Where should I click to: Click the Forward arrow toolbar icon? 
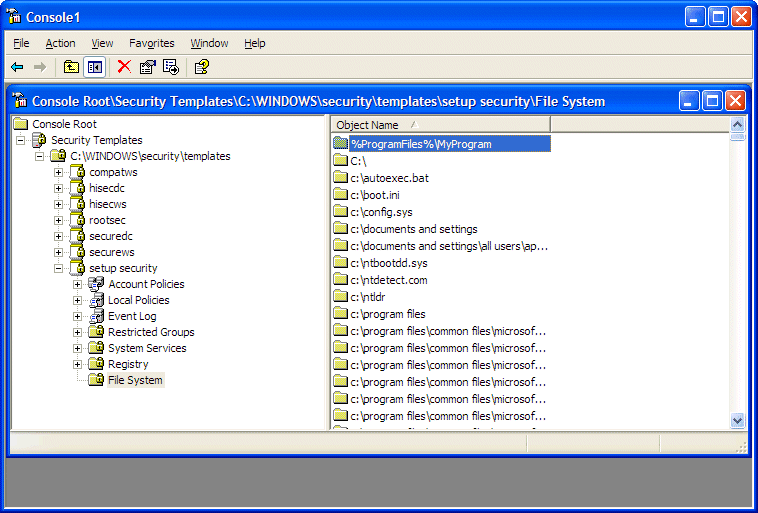click(x=40, y=67)
